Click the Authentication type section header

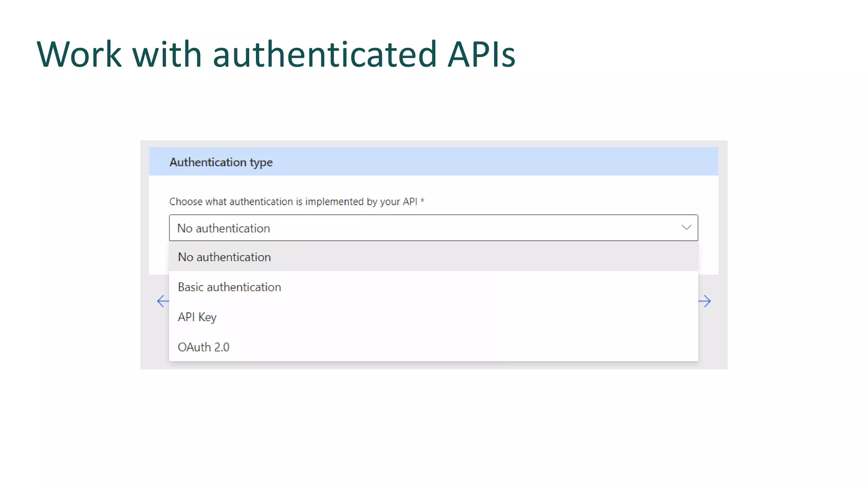coord(221,162)
